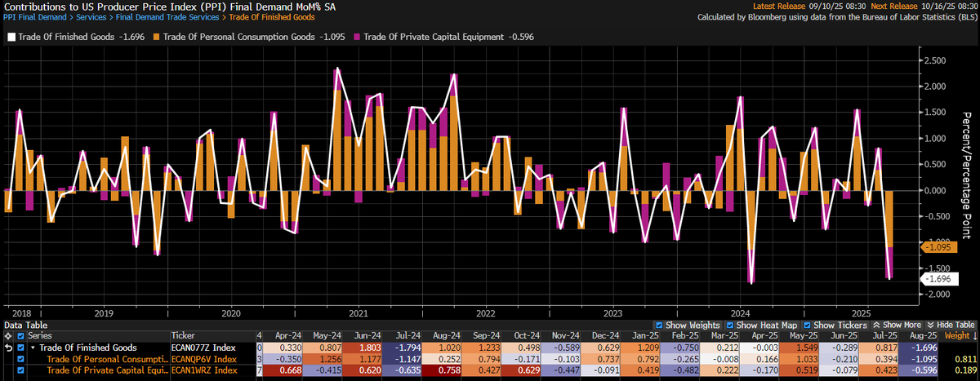
Task: Click the ECANQP6V Index ticker
Action: (x=203, y=359)
